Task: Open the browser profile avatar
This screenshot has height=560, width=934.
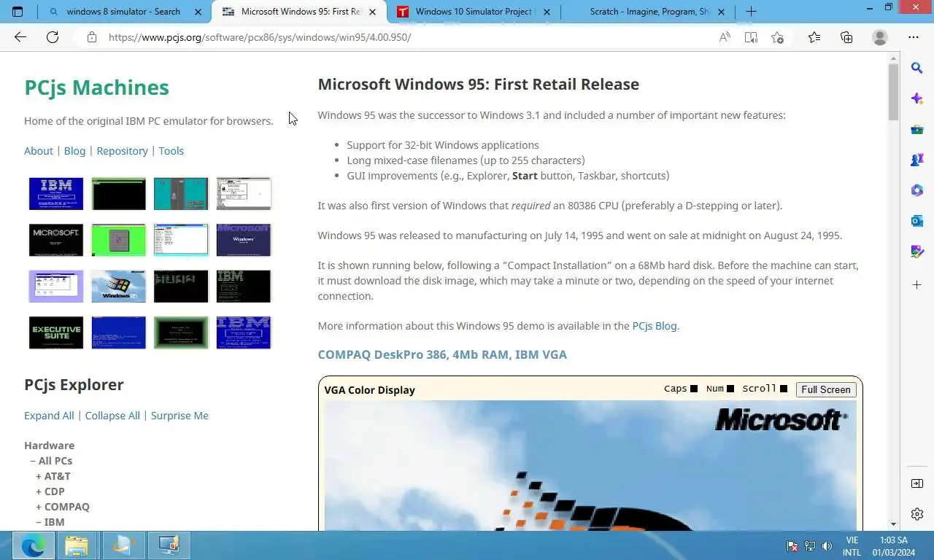Action: point(880,37)
